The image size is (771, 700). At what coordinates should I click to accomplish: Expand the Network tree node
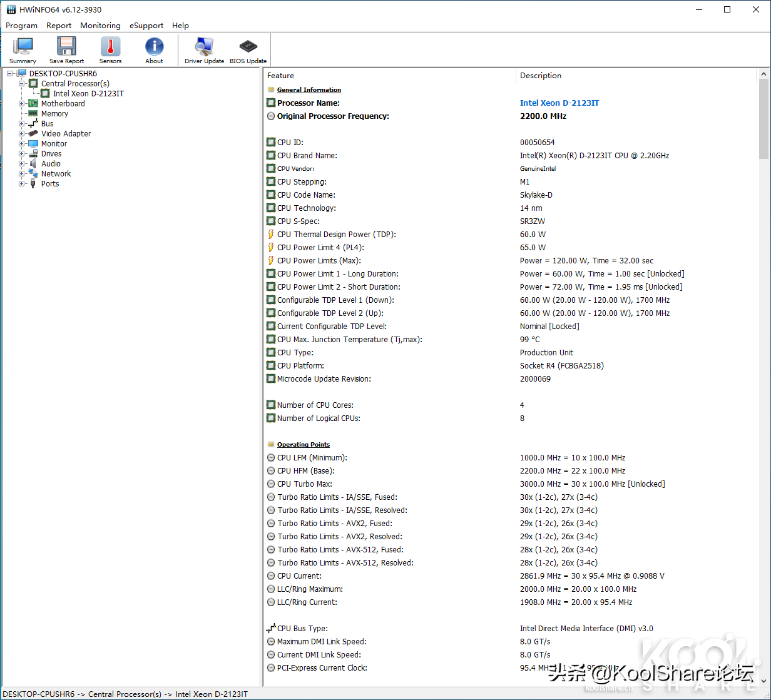point(22,174)
